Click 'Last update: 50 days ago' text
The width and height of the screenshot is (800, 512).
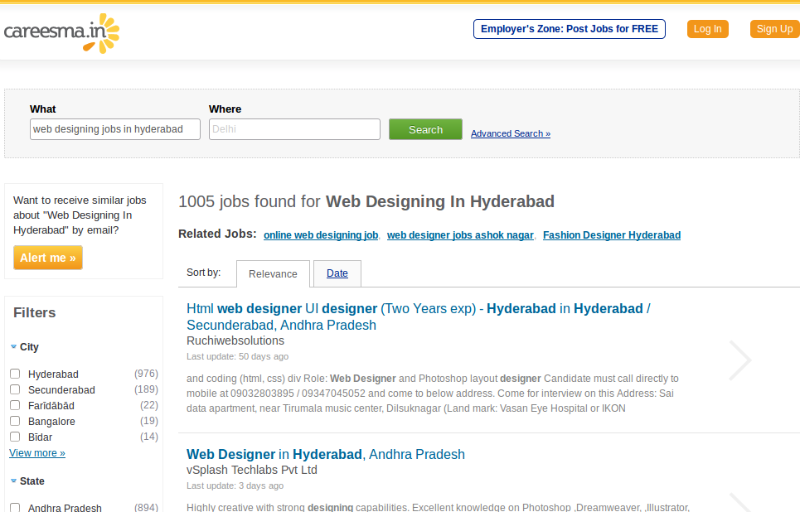click(x=237, y=356)
